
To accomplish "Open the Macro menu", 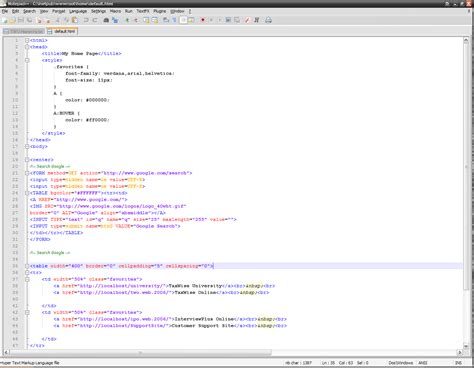I will (x=115, y=11).
